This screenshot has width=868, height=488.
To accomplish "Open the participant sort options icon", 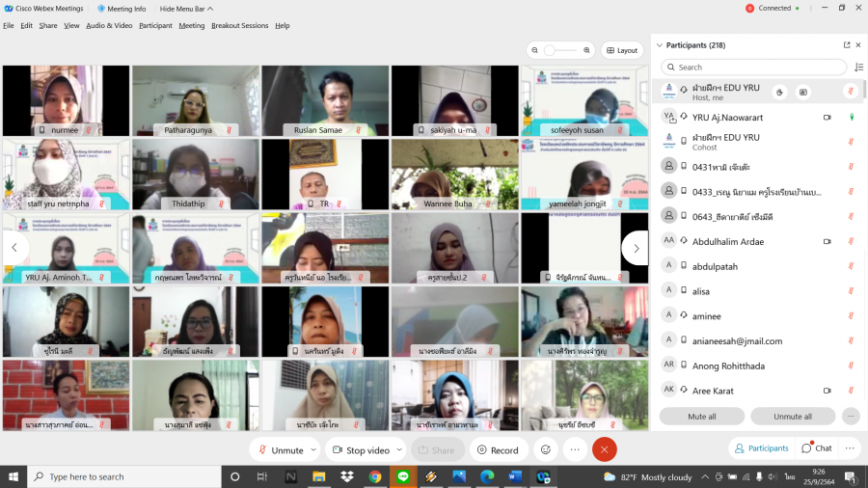I will (x=858, y=68).
